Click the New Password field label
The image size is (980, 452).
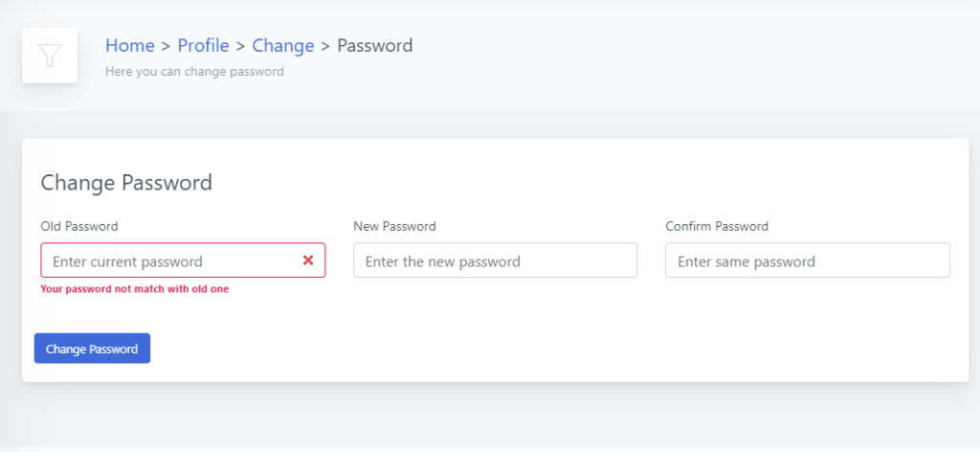pyautogui.click(x=394, y=226)
